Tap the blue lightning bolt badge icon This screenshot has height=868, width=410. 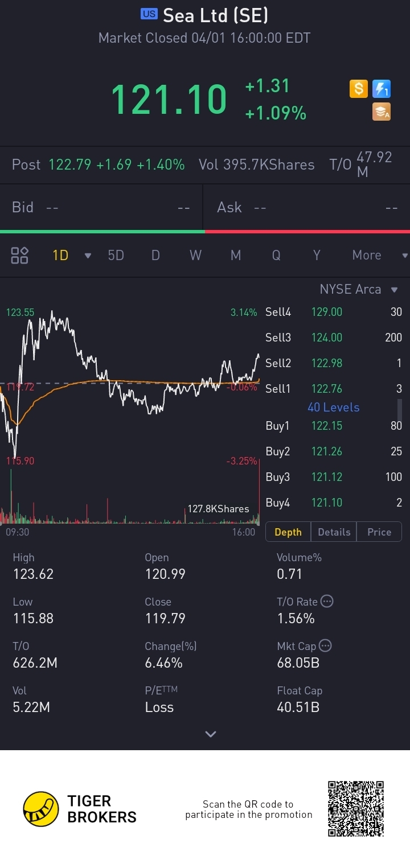[382, 89]
